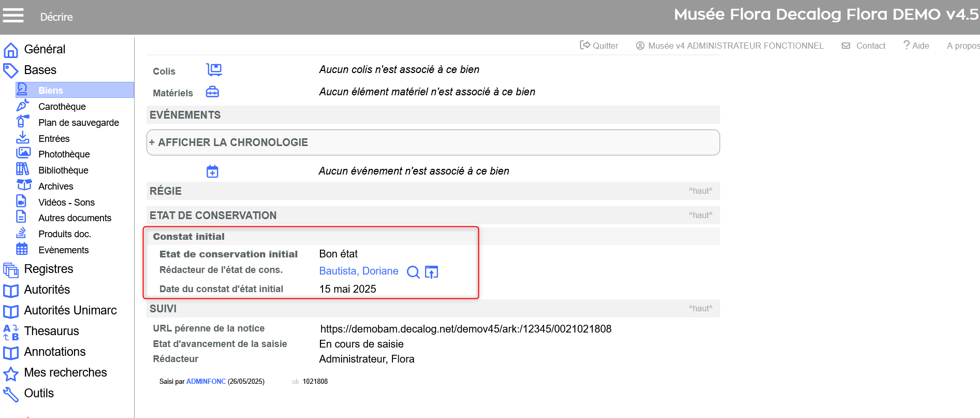
Task: Click open-record icon beside Bautista, Doriane
Action: (431, 272)
